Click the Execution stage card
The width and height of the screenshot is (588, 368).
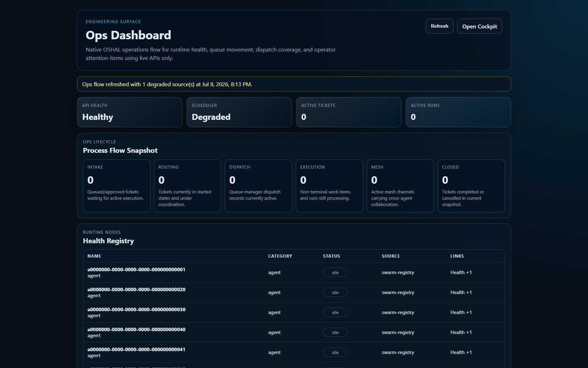329,186
